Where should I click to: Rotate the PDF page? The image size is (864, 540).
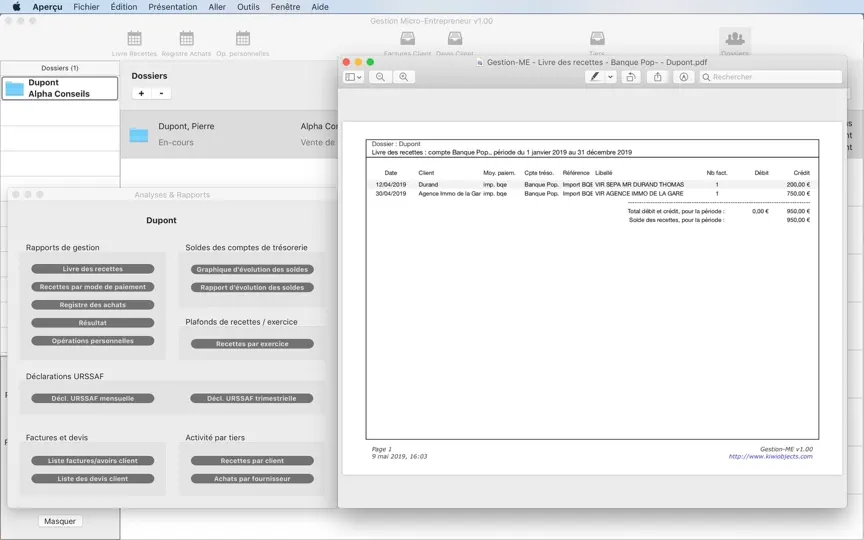631,77
